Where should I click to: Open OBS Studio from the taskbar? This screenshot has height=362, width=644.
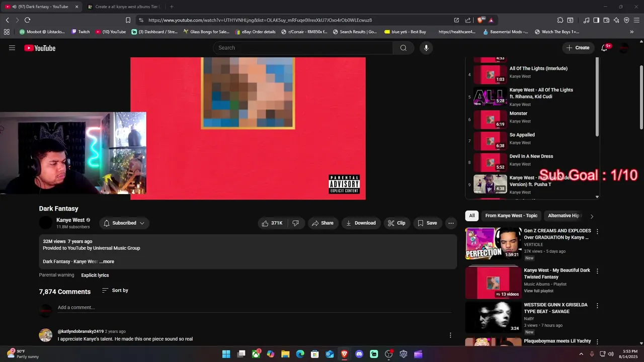pos(388,354)
